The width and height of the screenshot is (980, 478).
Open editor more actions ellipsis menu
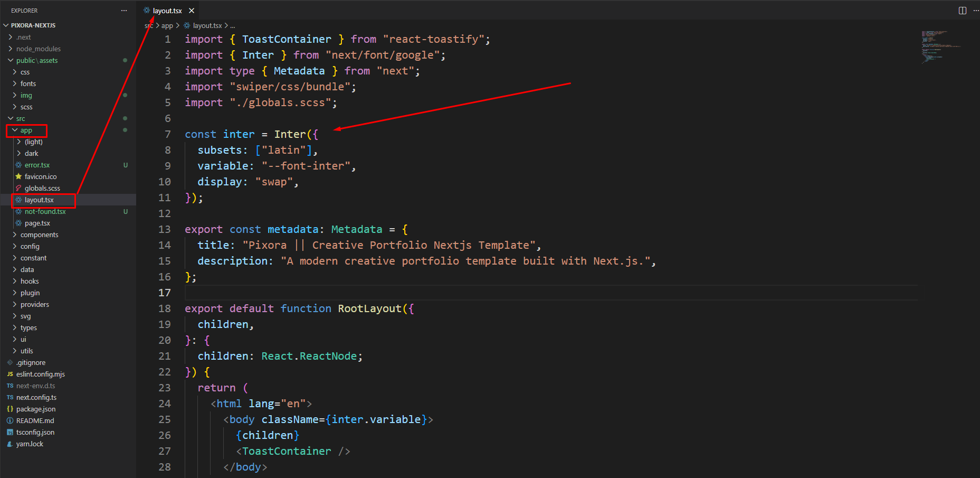(x=976, y=11)
